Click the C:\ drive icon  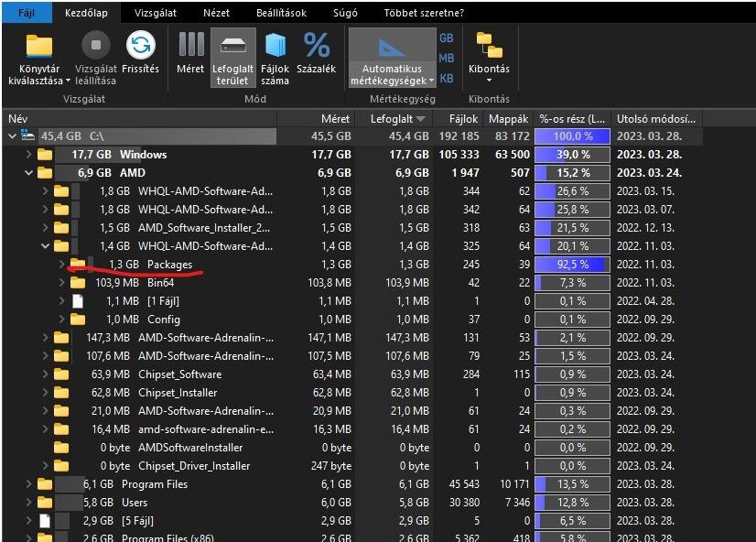click(x=28, y=136)
